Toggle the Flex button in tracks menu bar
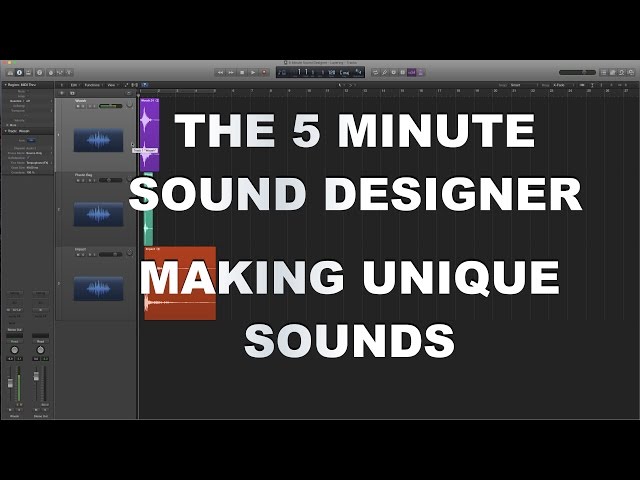This screenshot has height=480, width=640. (134, 85)
